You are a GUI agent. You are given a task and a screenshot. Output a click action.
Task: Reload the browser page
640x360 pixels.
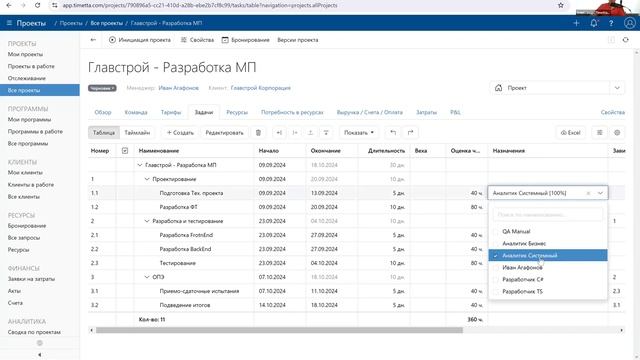click(x=38, y=5)
